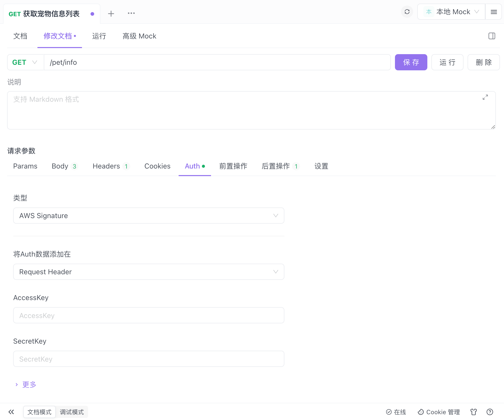Viewport: 504px width, 420px height.
Task: Add a new tab with plus icon
Action: [111, 13]
